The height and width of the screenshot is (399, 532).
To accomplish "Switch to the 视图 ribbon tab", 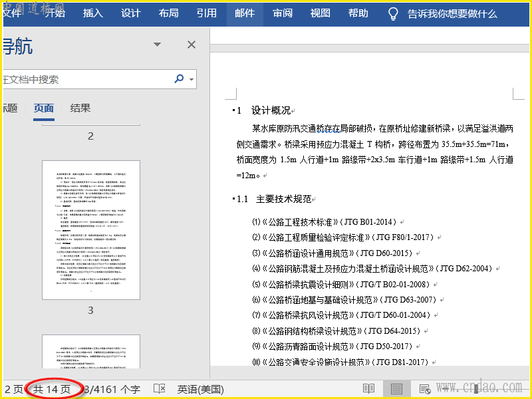I will (321, 13).
